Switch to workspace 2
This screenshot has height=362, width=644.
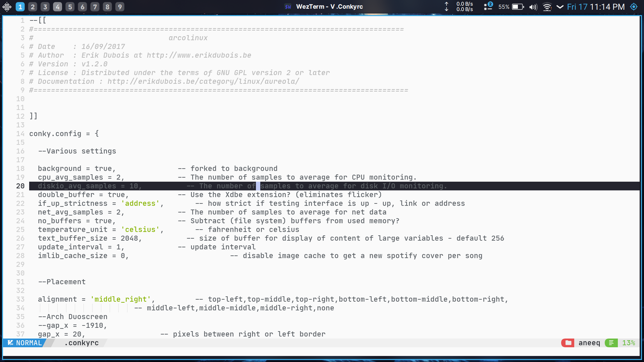pos(33,6)
